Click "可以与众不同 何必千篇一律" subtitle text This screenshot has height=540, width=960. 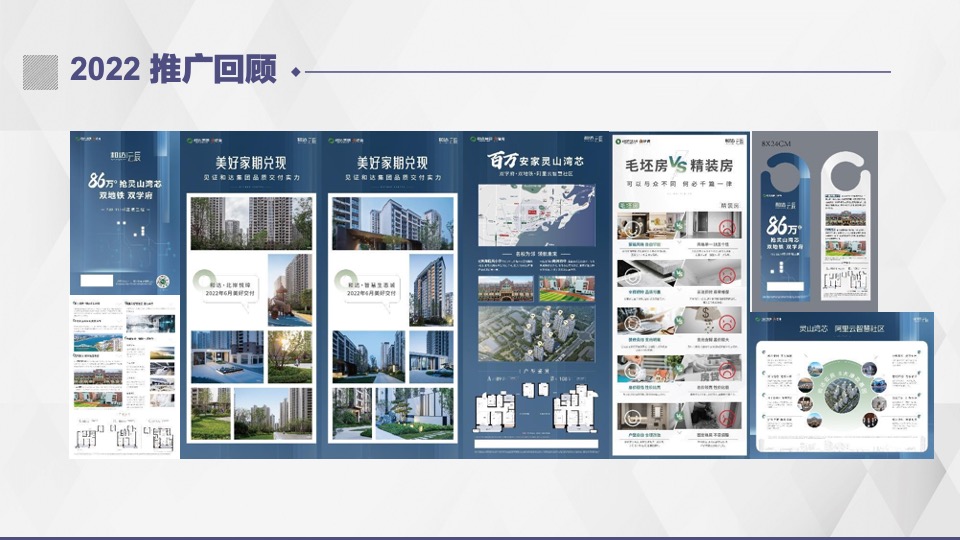coord(679,184)
